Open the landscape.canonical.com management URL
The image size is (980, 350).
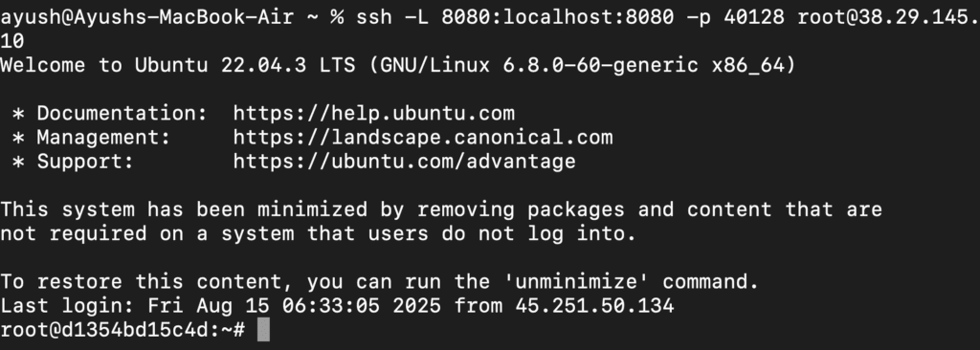tap(423, 137)
